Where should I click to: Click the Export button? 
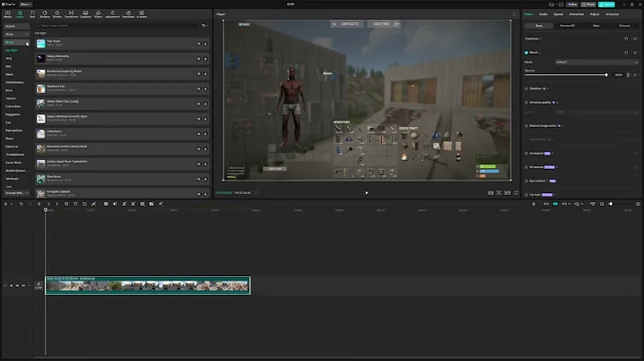pos(606,4)
